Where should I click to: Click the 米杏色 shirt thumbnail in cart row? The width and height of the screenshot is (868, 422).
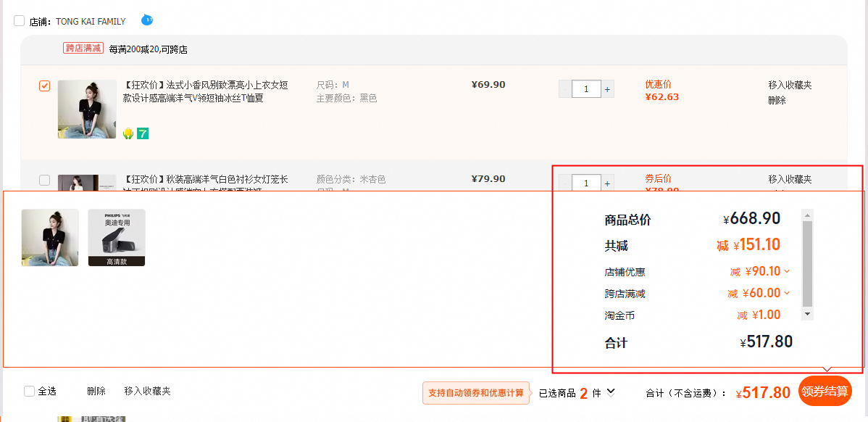(87, 183)
